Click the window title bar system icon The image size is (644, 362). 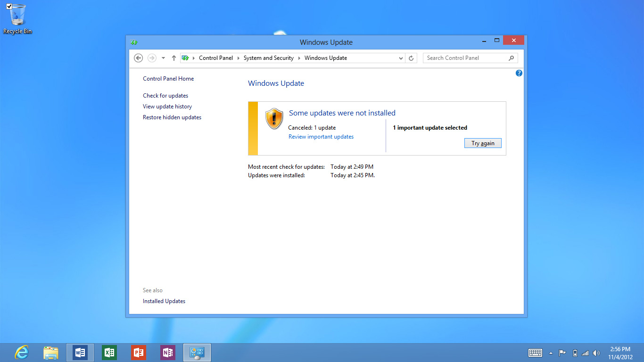tap(134, 42)
